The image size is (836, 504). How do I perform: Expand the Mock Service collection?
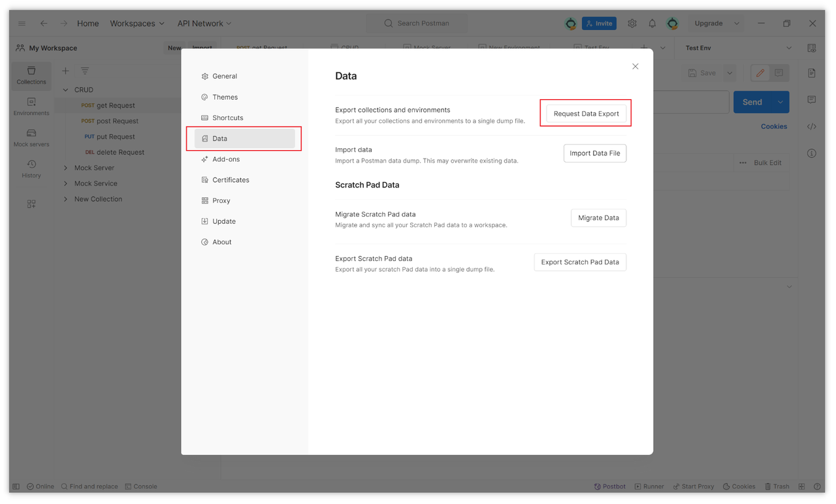pos(65,184)
